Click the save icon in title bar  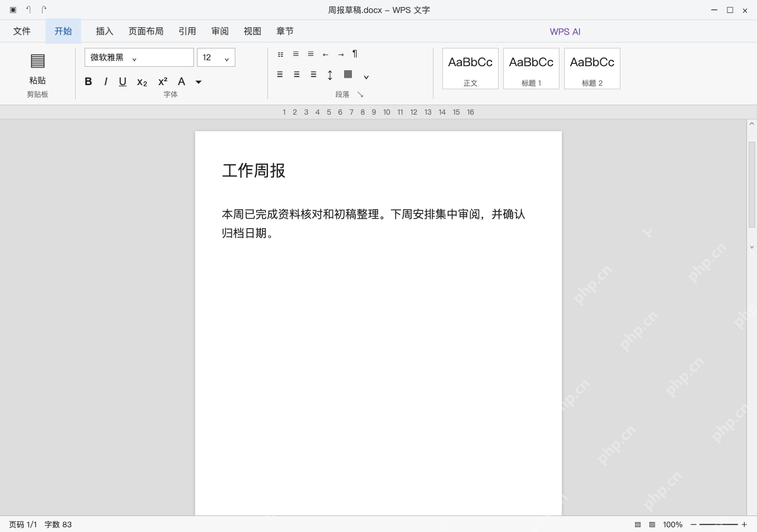point(13,9)
